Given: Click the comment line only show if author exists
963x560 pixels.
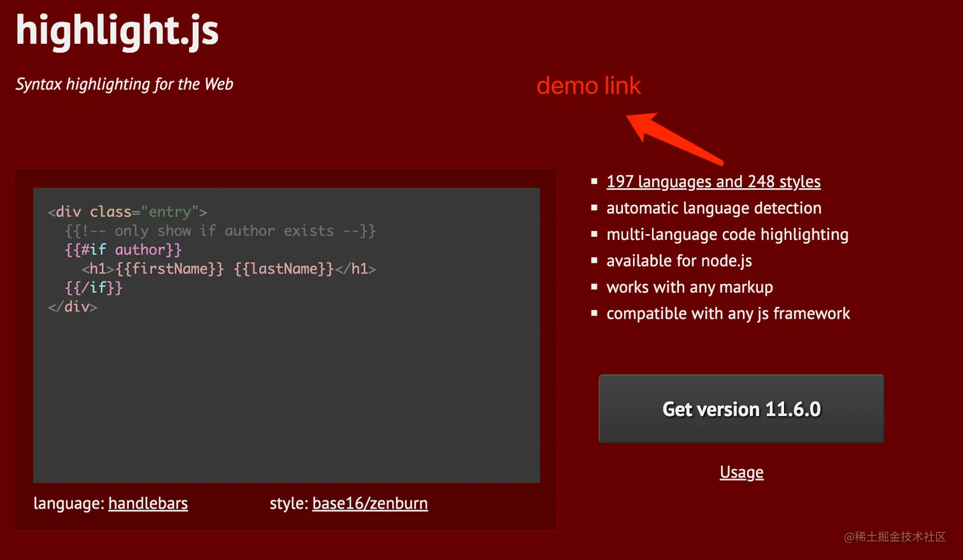Looking at the screenshot, I should coord(220,231).
